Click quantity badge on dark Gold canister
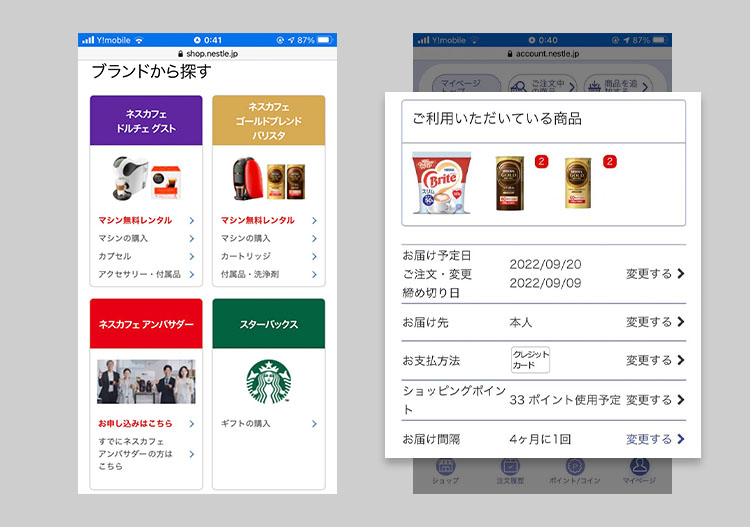This screenshot has width=750, height=527. pyautogui.click(x=541, y=162)
